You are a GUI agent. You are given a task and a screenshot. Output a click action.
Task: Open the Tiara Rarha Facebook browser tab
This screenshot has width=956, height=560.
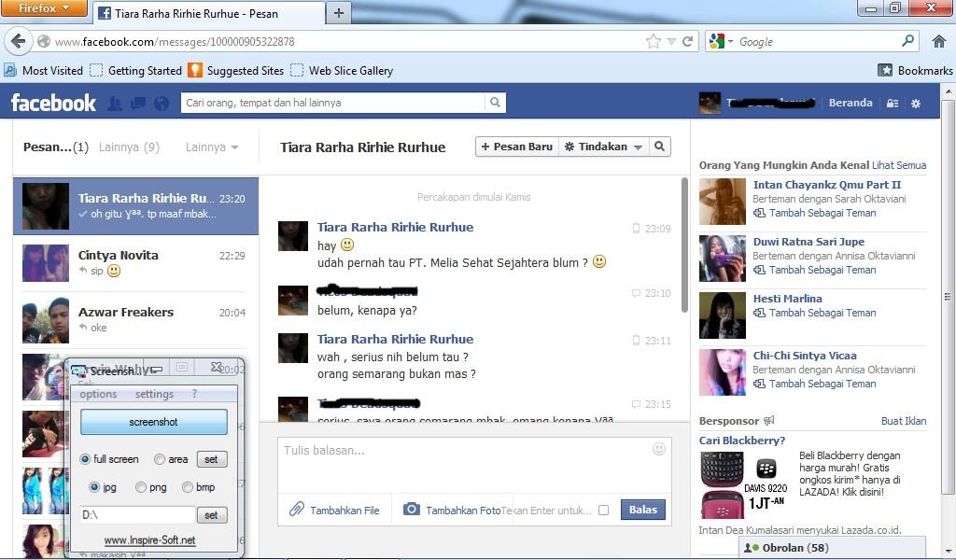[209, 13]
